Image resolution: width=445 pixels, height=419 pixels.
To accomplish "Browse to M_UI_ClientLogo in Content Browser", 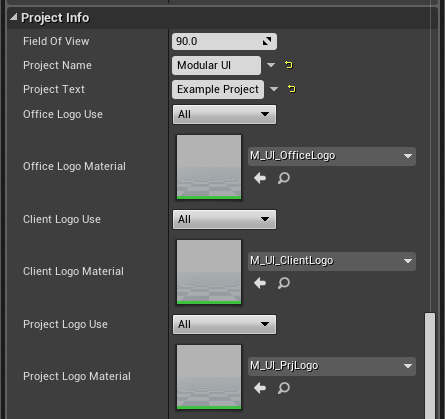I will 284,283.
